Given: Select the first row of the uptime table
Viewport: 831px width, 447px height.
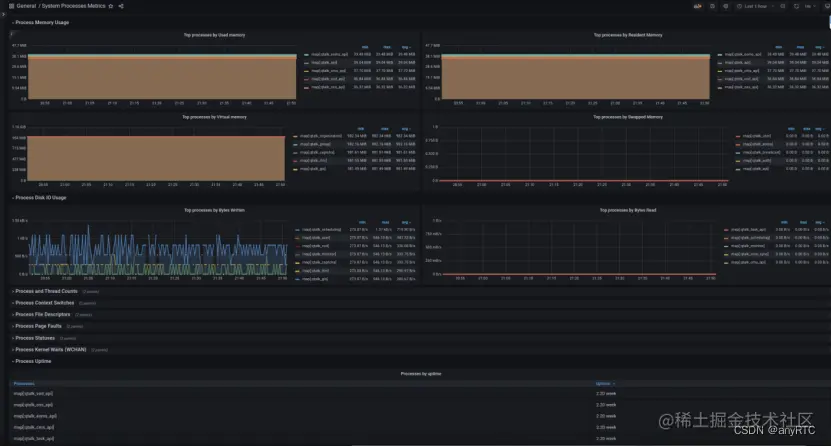Looking at the screenshot, I should pos(419,394).
